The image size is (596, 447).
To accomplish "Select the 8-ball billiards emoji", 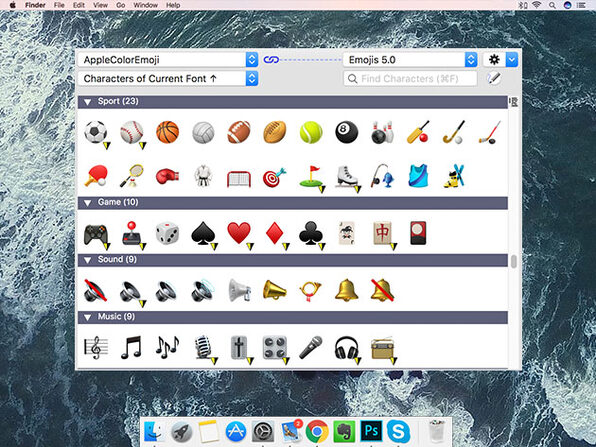I will (346, 132).
